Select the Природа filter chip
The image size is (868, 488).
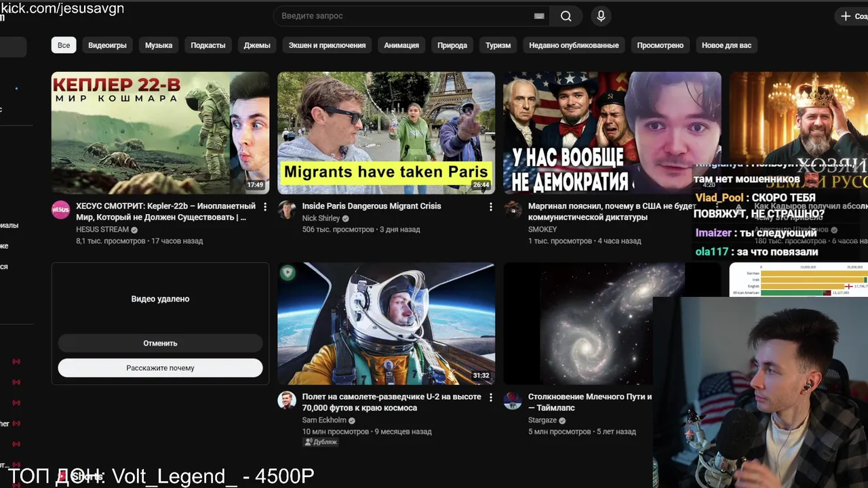point(452,45)
